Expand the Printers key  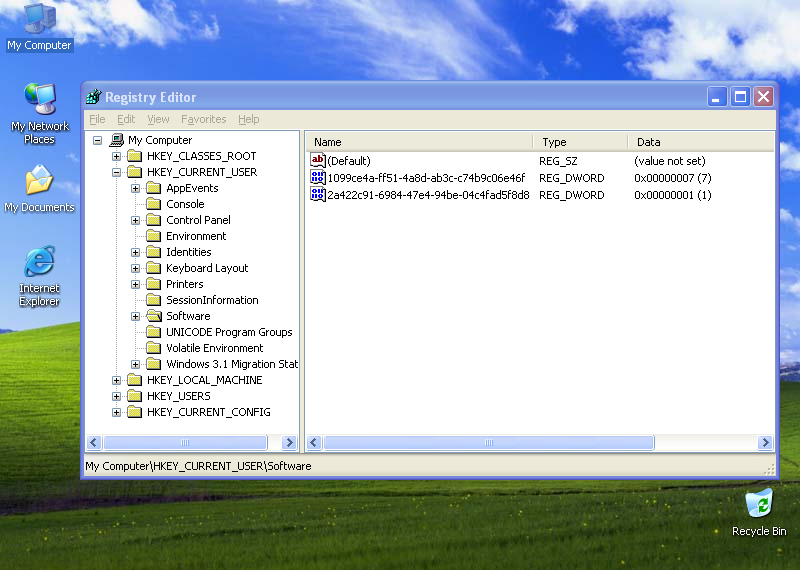coord(135,284)
